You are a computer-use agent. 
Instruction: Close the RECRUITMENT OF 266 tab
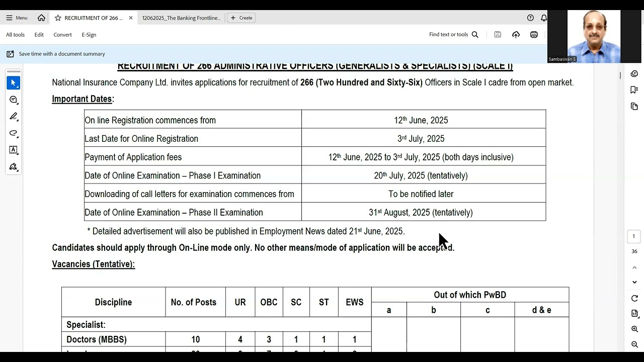(131, 18)
